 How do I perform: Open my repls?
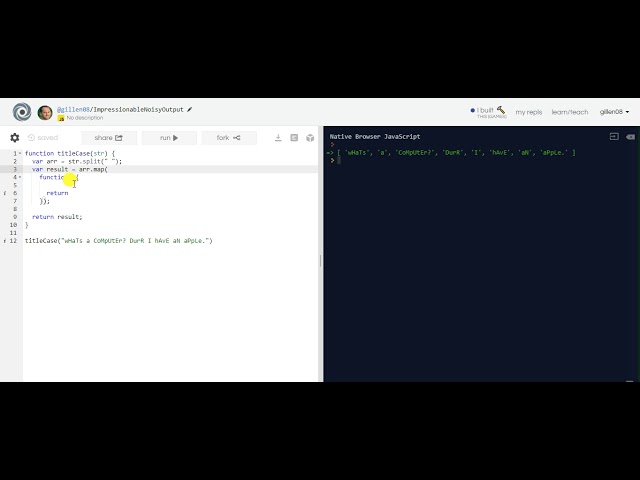click(x=529, y=112)
